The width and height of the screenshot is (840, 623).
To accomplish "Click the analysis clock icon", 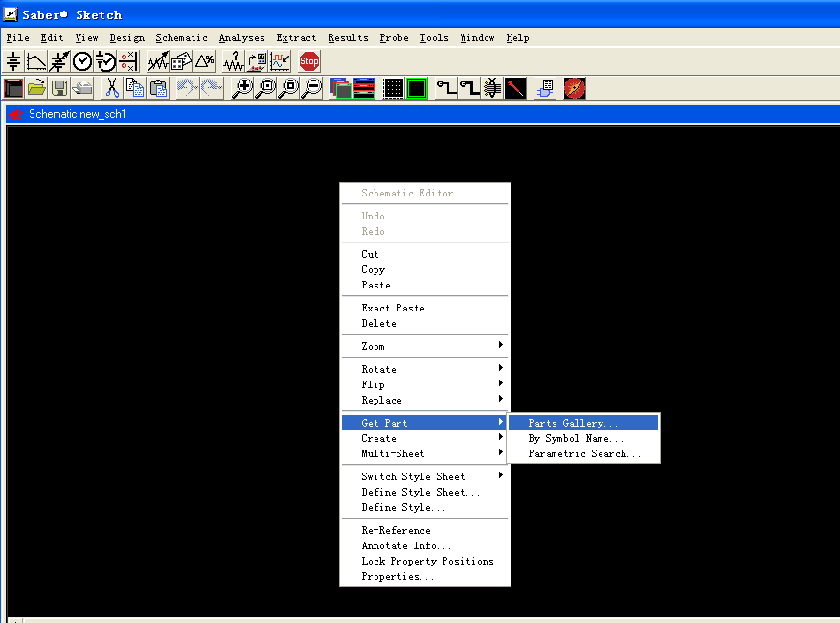I will click(x=82, y=61).
